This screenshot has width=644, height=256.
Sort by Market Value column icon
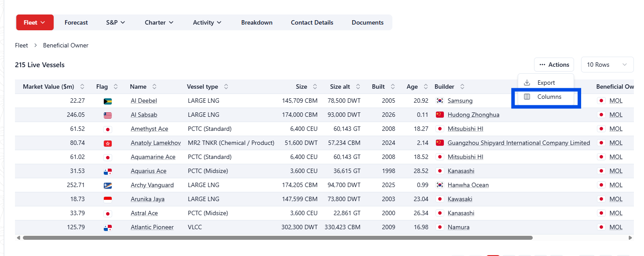82,87
